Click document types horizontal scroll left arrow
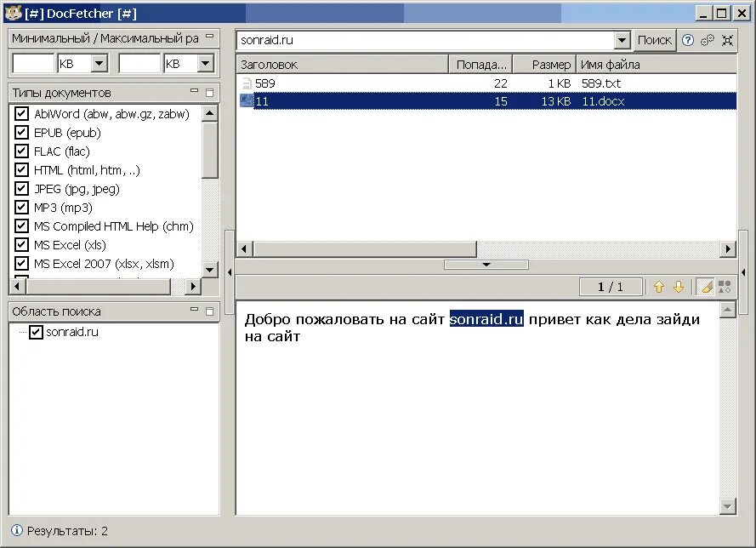The width and height of the screenshot is (756, 548). click(17, 287)
